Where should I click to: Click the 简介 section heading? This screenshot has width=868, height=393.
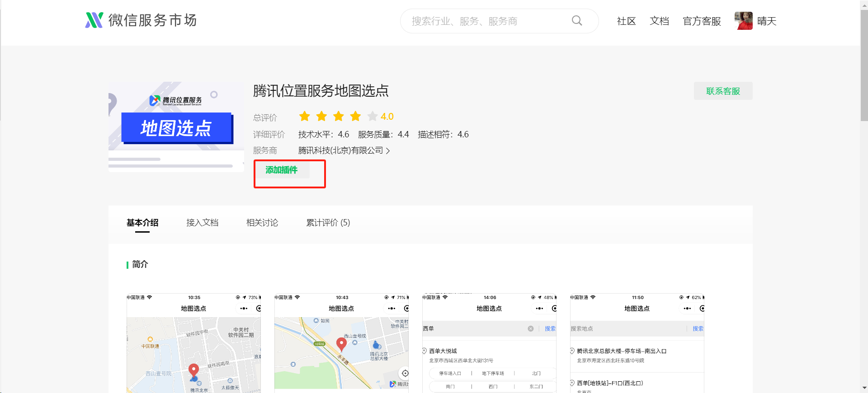point(140,264)
